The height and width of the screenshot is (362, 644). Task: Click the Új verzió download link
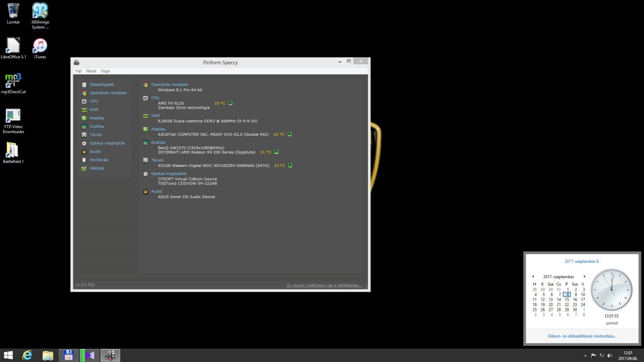click(x=325, y=285)
